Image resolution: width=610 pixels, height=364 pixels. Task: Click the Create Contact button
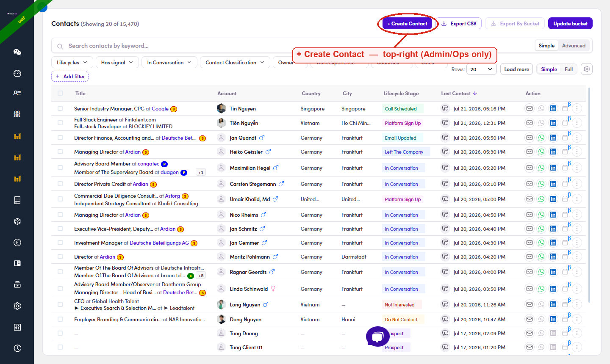(x=408, y=24)
